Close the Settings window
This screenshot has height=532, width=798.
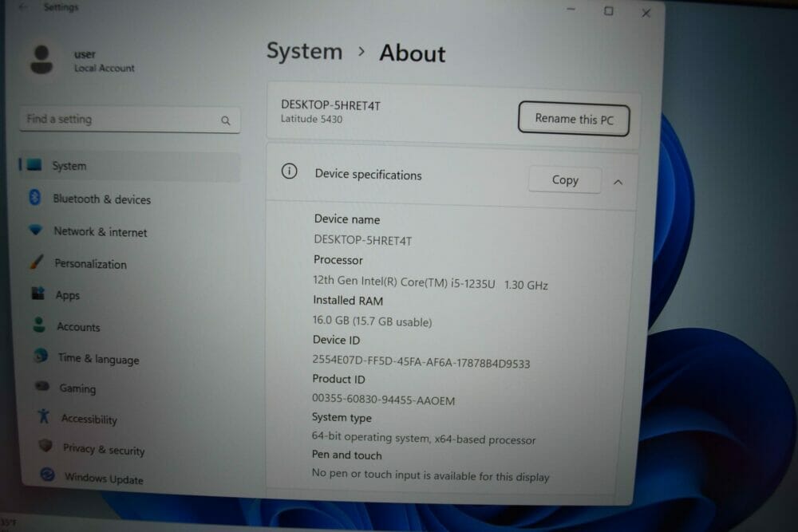[x=646, y=13]
